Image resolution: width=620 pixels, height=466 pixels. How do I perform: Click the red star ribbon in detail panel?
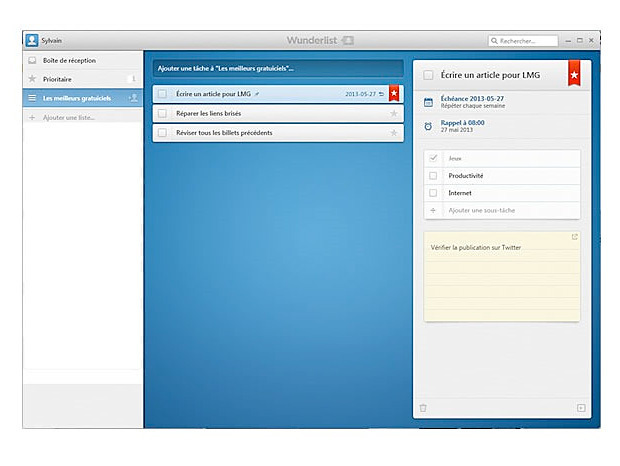[574, 74]
